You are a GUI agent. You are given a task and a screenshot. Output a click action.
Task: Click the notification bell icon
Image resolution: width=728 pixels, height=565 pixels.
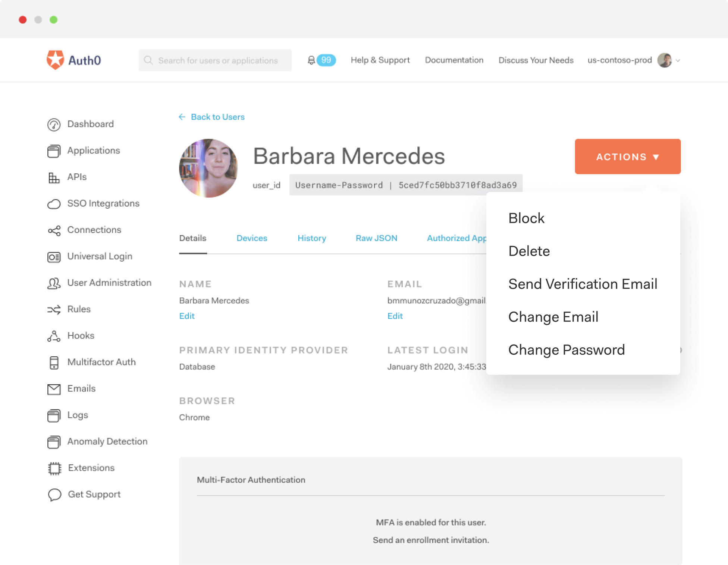(x=312, y=60)
